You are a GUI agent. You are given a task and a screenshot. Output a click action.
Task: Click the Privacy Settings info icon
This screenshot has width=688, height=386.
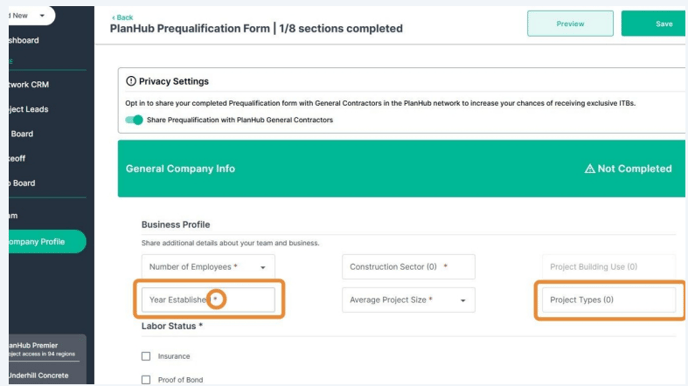(131, 81)
